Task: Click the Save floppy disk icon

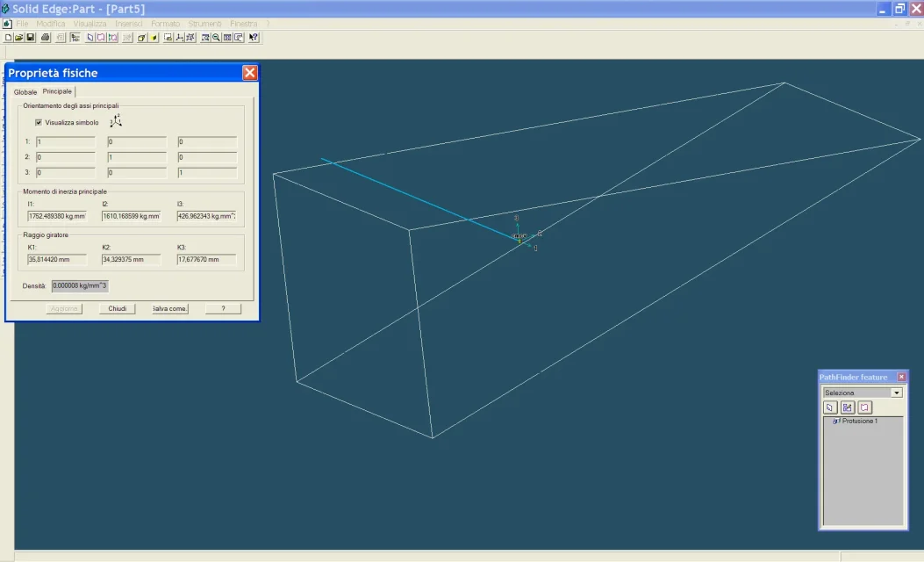Action: pos(30,38)
